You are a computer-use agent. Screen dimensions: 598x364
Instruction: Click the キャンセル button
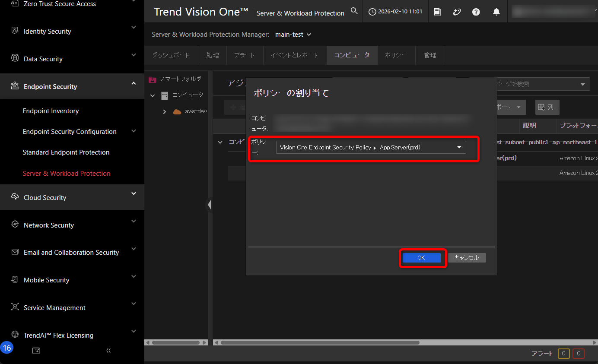[467, 258]
